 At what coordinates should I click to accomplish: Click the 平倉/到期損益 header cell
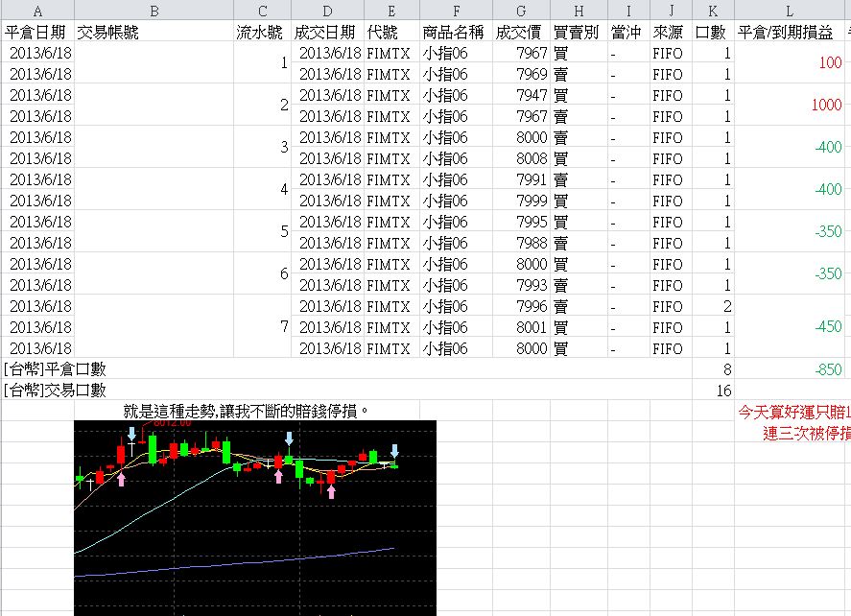click(x=790, y=32)
